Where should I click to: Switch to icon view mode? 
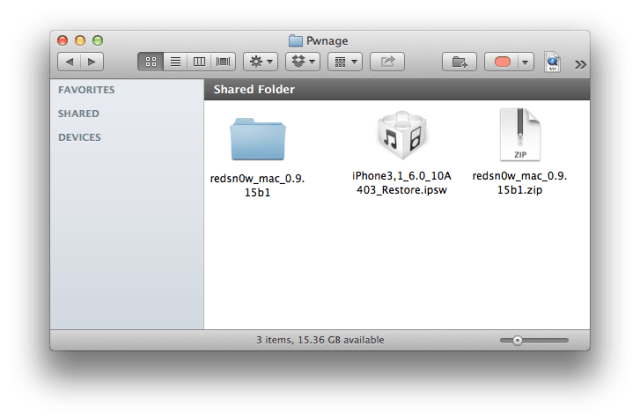[151, 62]
